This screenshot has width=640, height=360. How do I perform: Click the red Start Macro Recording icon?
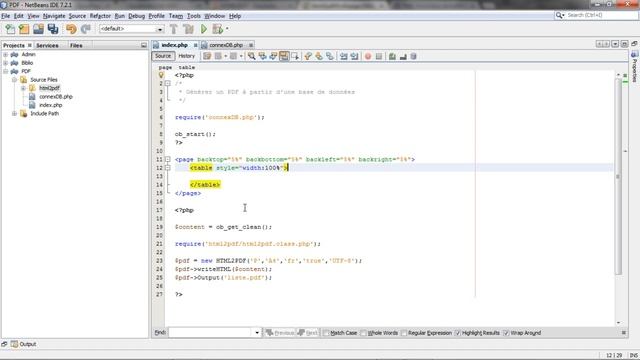pyautogui.click(x=368, y=56)
